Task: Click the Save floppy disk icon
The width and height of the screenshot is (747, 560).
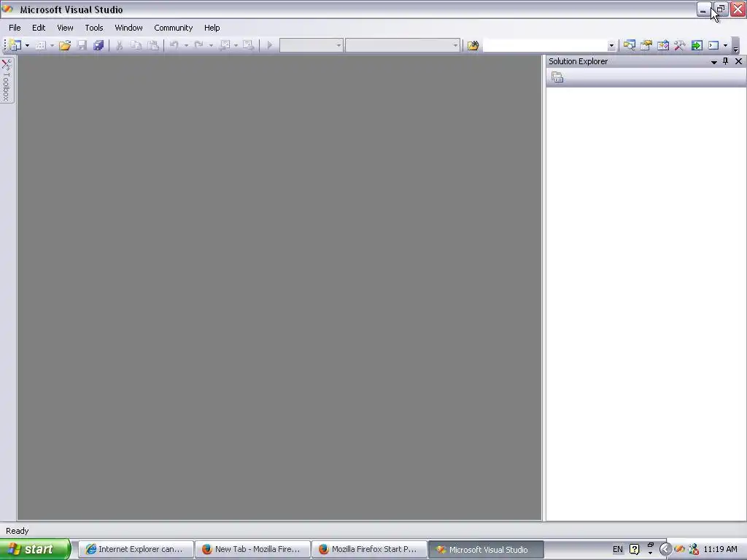Action: point(82,45)
